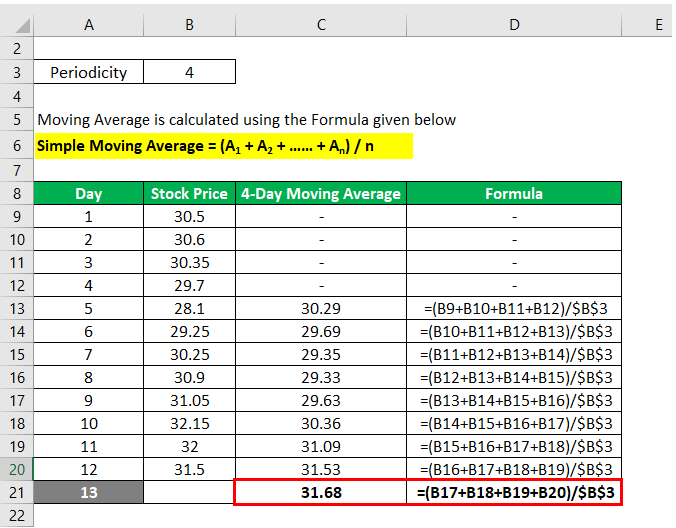Select row 22 header

(16, 516)
